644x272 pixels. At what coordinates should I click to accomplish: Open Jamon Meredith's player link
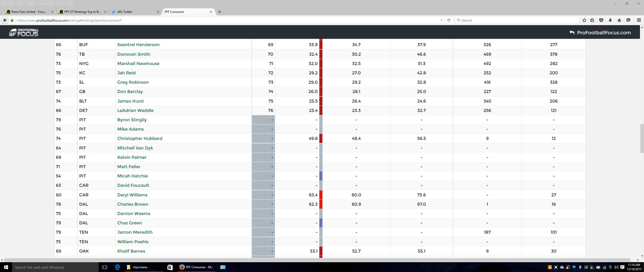coord(135,232)
